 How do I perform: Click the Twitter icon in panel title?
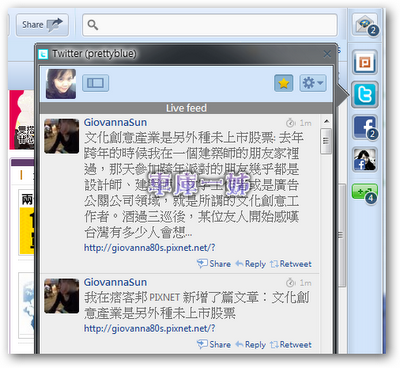click(43, 54)
